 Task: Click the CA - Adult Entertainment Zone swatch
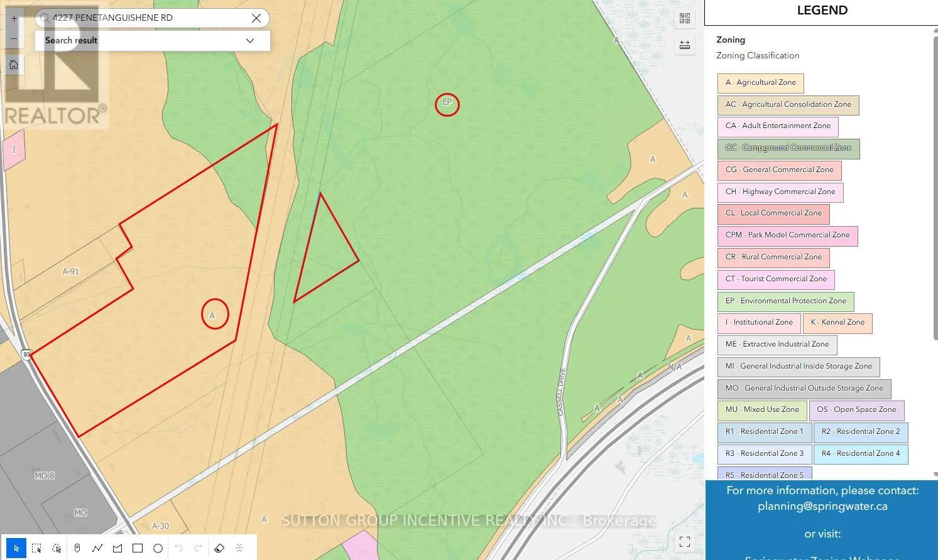(x=778, y=126)
